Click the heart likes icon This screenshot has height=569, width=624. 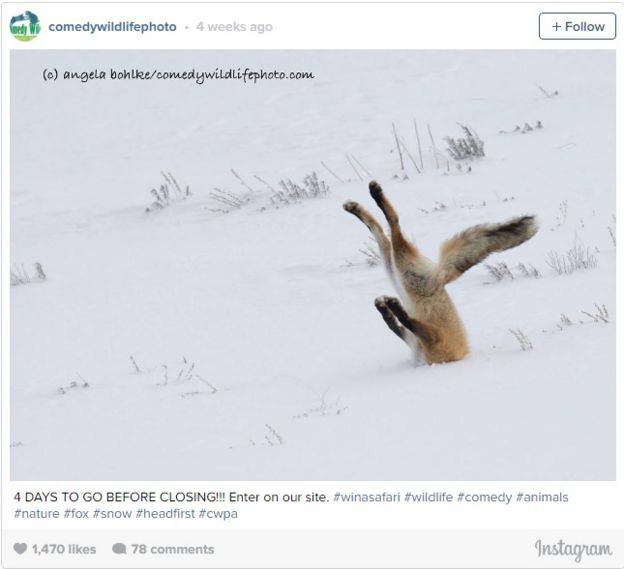coord(20,549)
